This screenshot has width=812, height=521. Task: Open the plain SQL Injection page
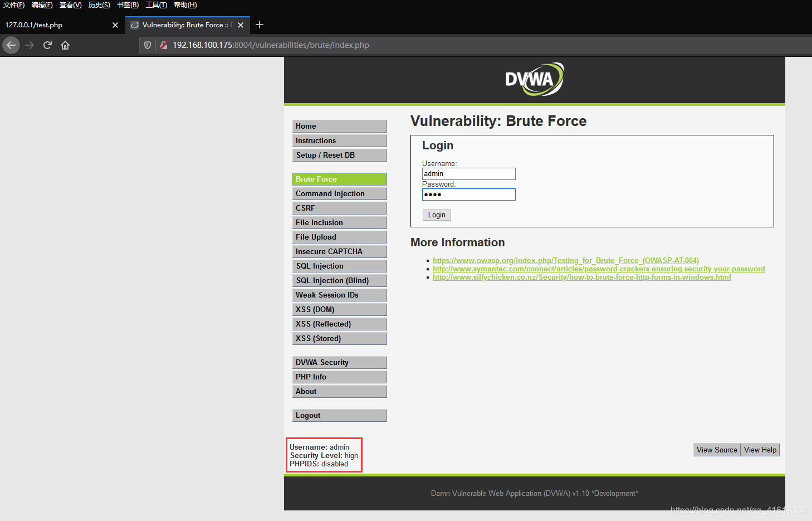(340, 266)
